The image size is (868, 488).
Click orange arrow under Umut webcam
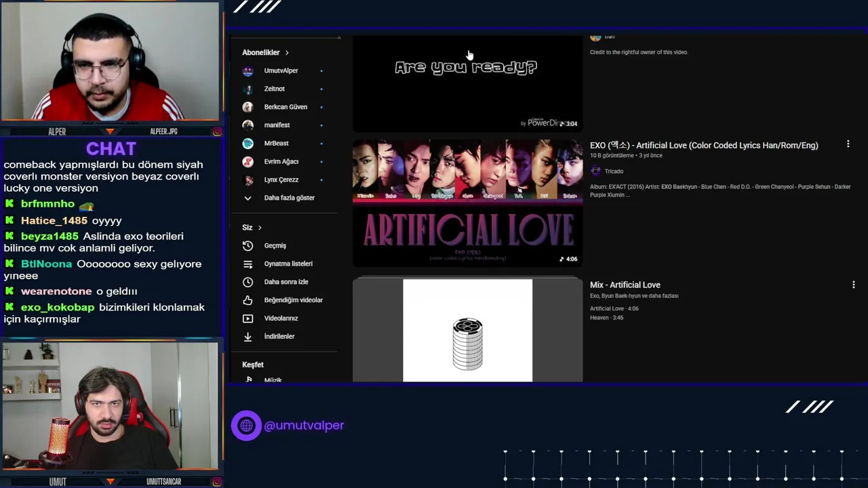[110, 482]
